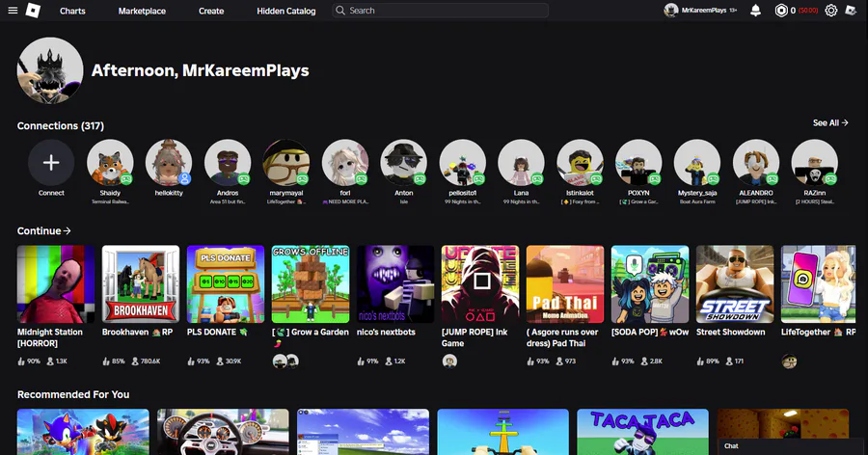Open the TACA TACA recommended game thumbnail

[x=642, y=432]
